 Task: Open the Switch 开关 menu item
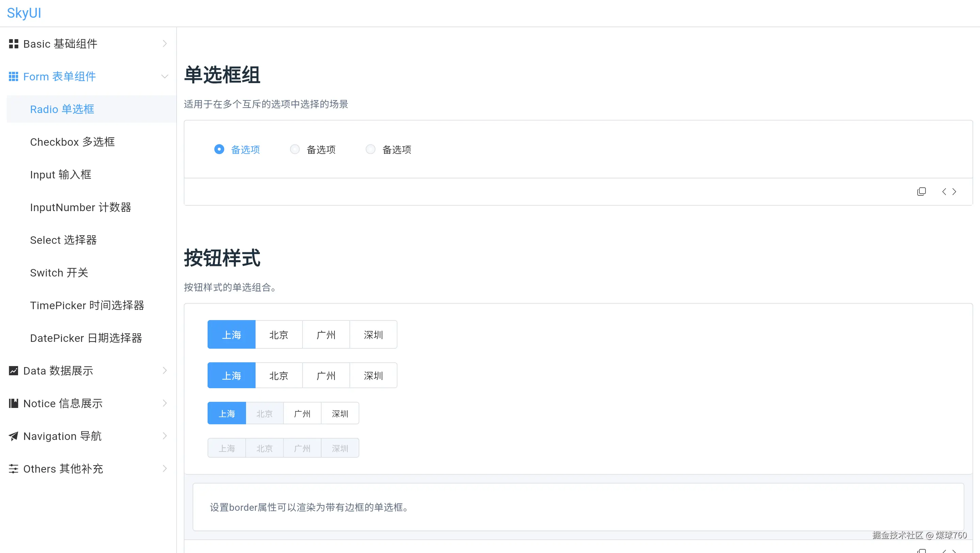(59, 273)
